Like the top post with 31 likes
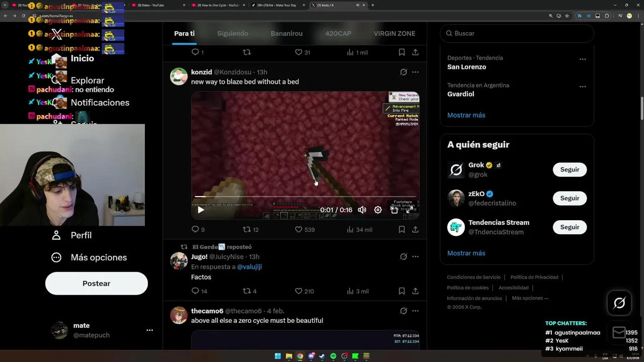Image resolution: width=644 pixels, height=362 pixels. click(302, 52)
